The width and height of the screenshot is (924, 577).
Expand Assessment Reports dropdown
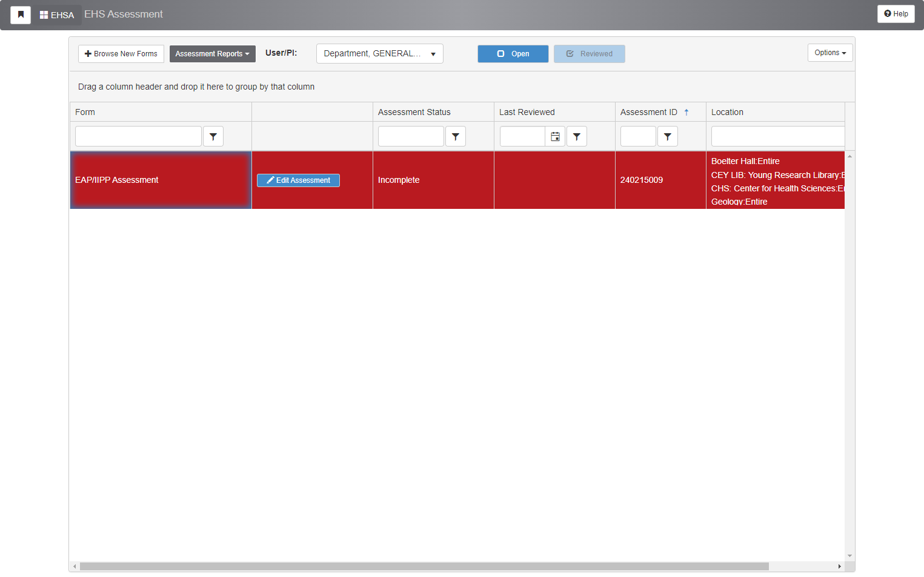[x=213, y=54]
